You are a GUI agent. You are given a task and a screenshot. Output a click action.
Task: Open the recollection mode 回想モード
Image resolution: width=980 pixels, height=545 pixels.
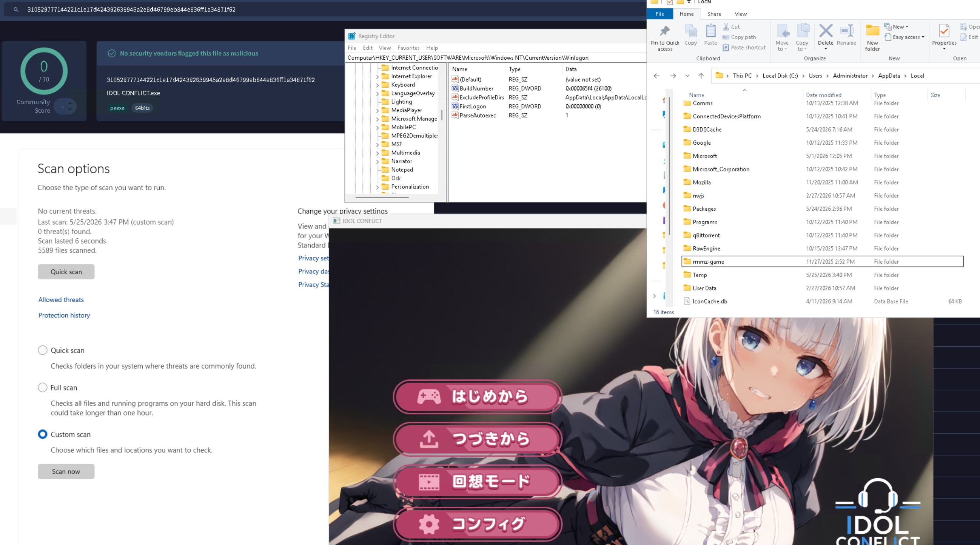[477, 482]
